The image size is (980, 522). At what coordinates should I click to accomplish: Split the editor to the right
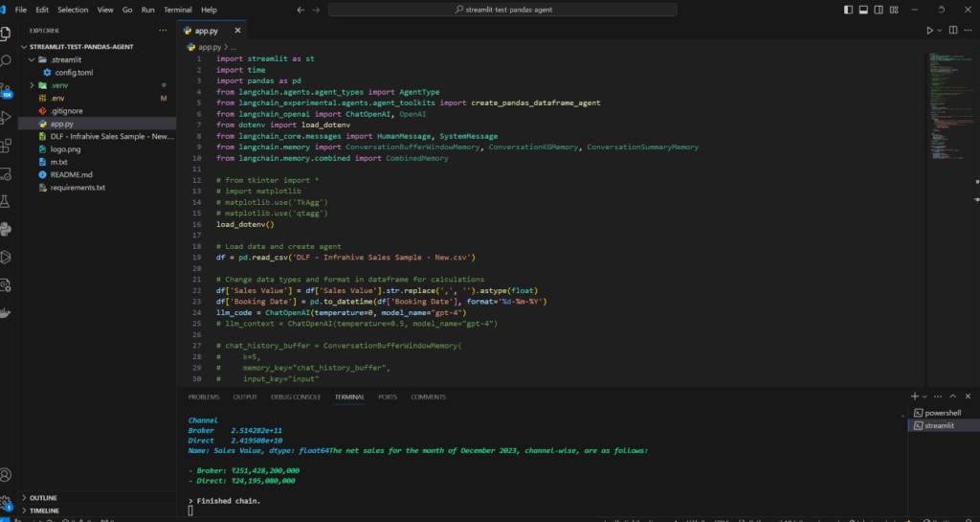pos(952,31)
